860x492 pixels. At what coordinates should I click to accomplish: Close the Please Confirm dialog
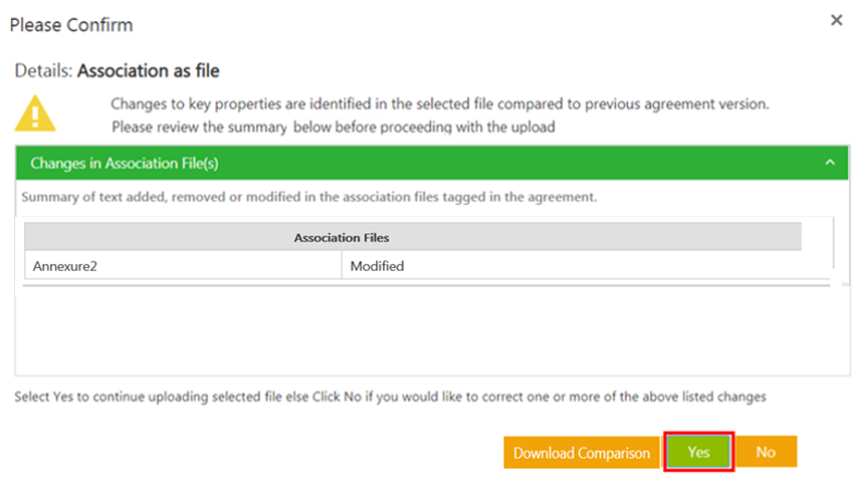point(837,21)
